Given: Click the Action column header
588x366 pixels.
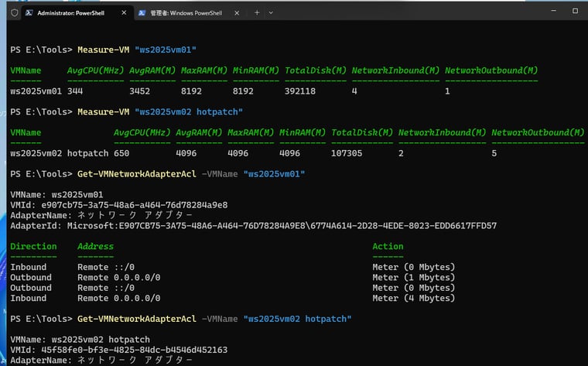Looking at the screenshot, I should (388, 246).
